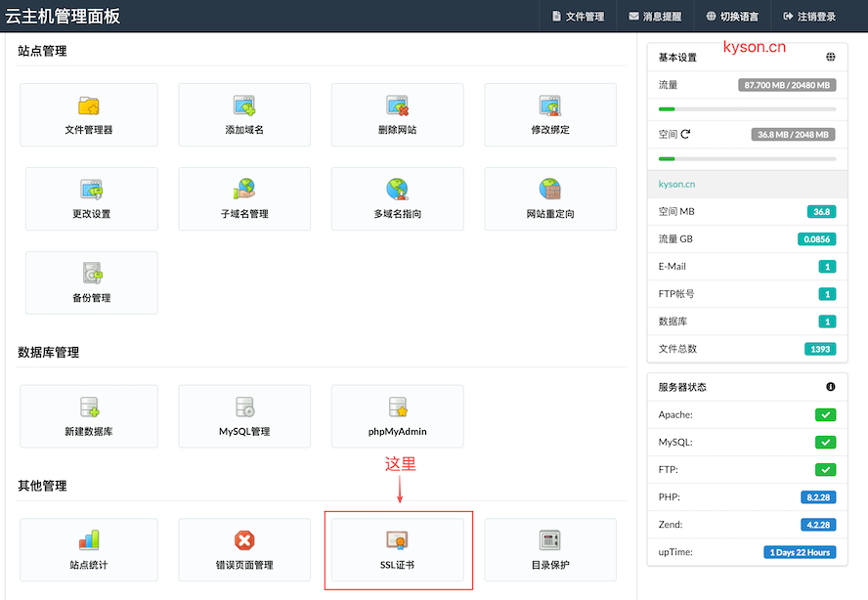Open 备份管理 backup management

click(x=91, y=283)
